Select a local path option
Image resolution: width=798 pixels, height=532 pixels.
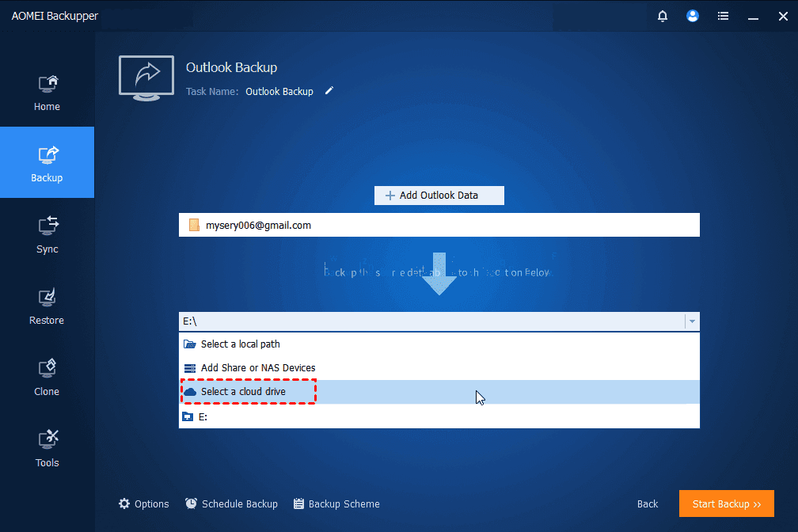point(237,344)
